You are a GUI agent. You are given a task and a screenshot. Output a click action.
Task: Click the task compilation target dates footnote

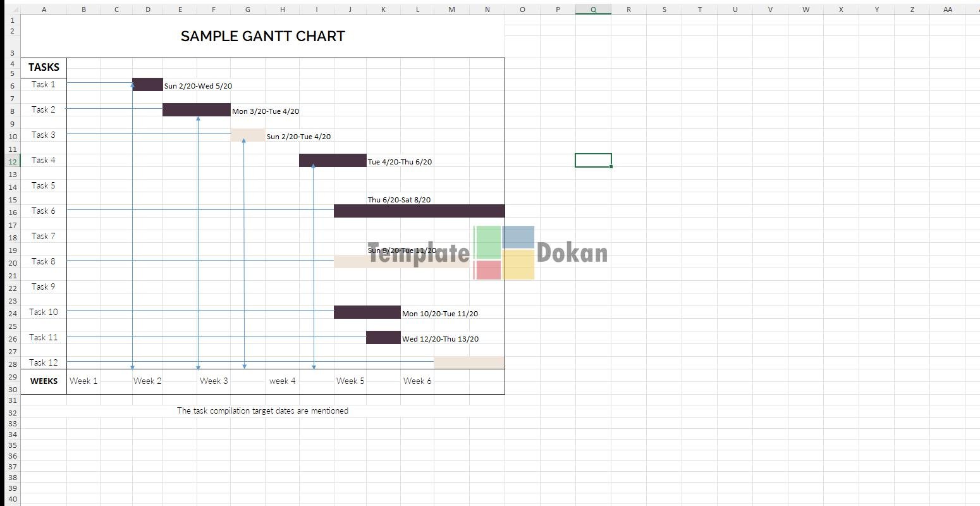262,410
